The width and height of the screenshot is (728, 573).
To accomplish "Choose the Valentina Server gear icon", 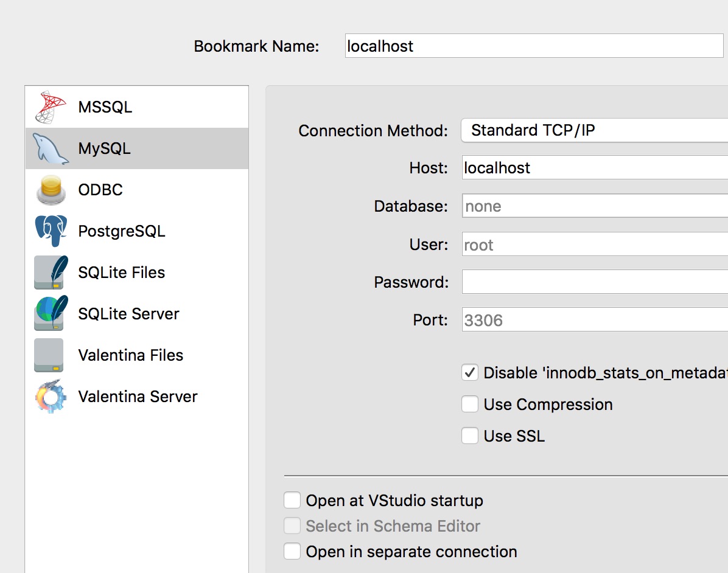I will pos(50,396).
